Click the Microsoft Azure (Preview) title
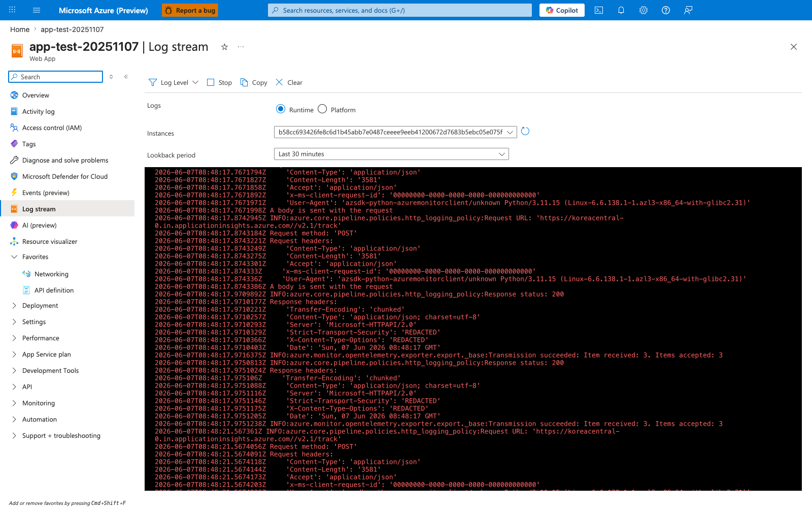This screenshot has width=812, height=508. pos(104,10)
